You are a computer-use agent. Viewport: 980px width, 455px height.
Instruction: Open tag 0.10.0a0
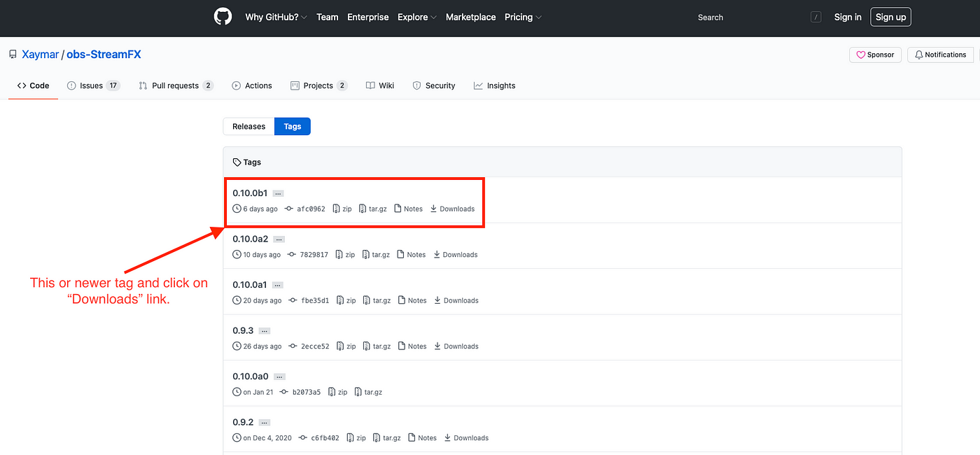click(x=251, y=376)
